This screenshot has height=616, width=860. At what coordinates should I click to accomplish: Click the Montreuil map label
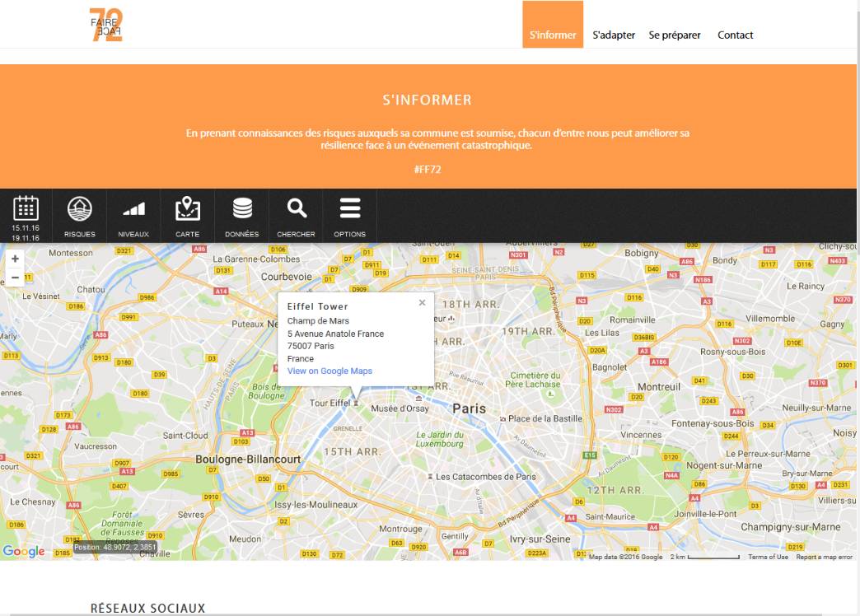659,387
